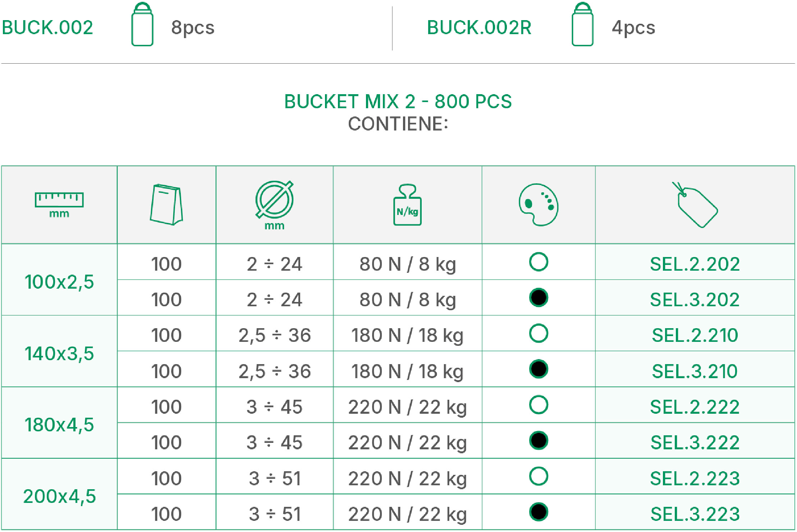Viewport: 797px width, 532px height.
Task: Click the BUCKET MIX 2 - 800 PCS title
Action: coord(398,101)
